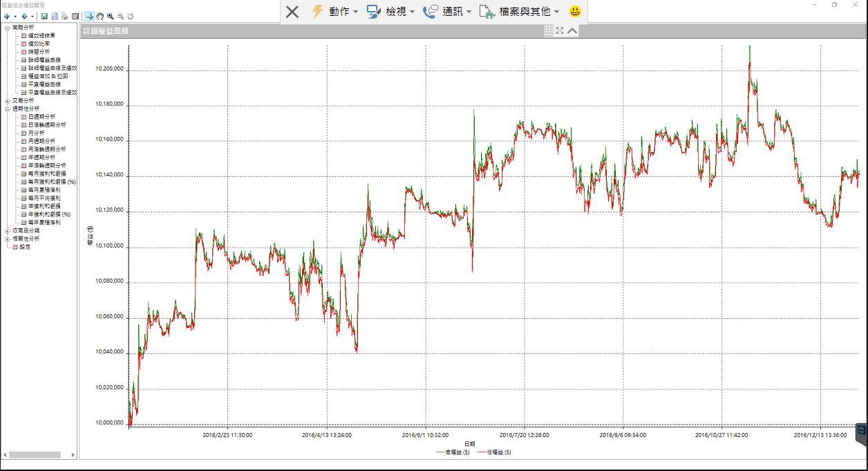The image size is (868, 471).
Task: Select 日滾輪週期分析 tree item
Action: coord(47,125)
